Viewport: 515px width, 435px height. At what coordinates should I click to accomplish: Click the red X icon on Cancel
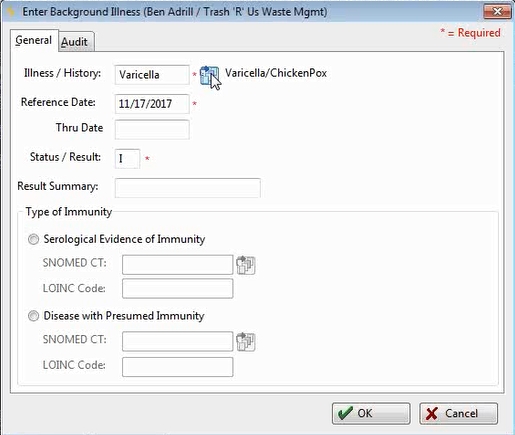[432, 414]
